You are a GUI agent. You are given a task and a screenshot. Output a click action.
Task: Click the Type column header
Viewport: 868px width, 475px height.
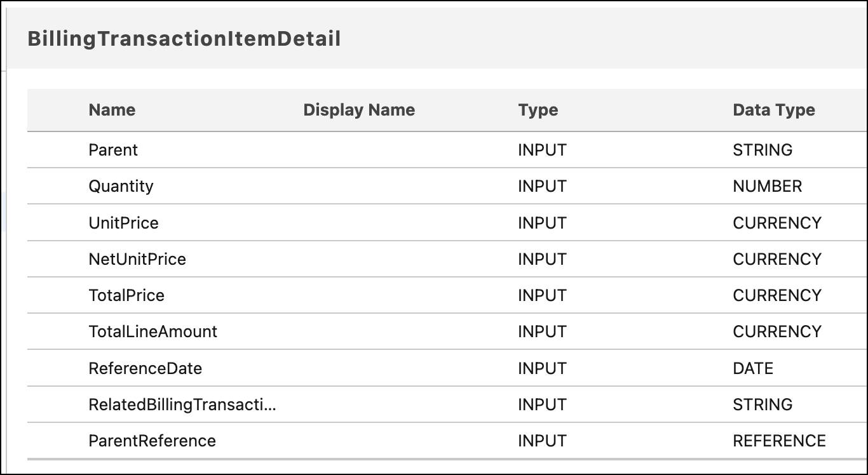[x=538, y=110]
